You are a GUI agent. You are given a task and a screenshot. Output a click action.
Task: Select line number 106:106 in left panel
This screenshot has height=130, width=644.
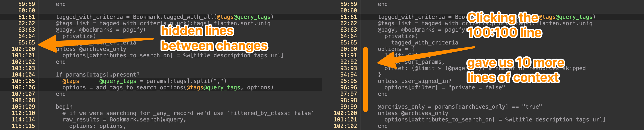point(23,88)
